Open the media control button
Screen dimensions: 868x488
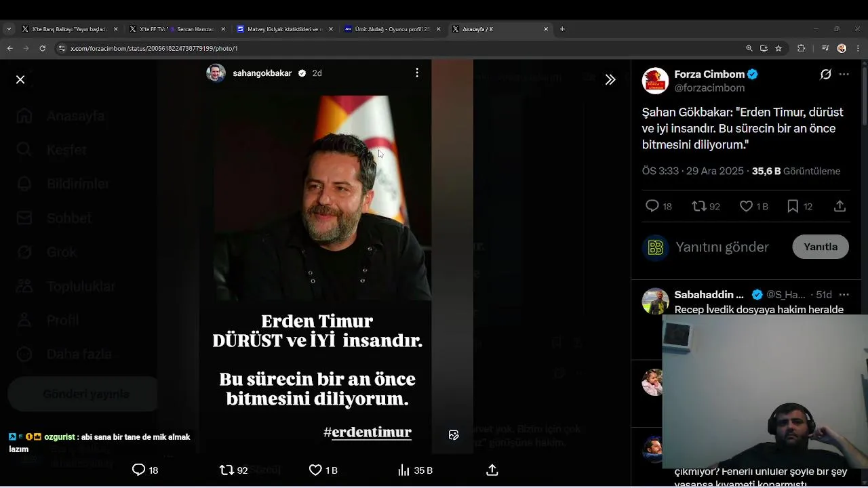pyautogui.click(x=825, y=48)
